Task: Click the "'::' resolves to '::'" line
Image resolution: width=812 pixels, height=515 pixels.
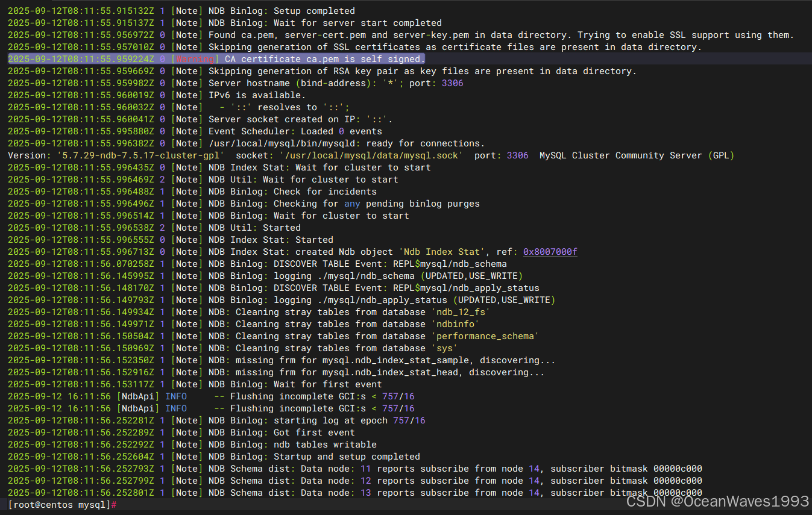Action: (178, 107)
